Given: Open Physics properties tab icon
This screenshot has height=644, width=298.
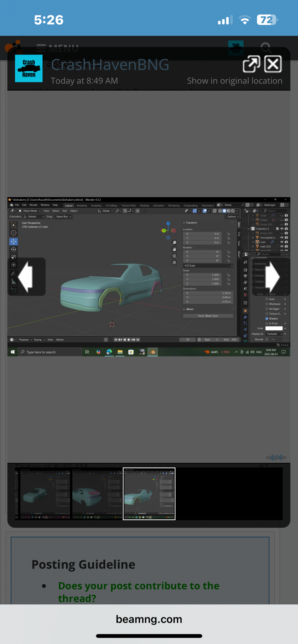Looking at the screenshot, I should tap(245, 329).
